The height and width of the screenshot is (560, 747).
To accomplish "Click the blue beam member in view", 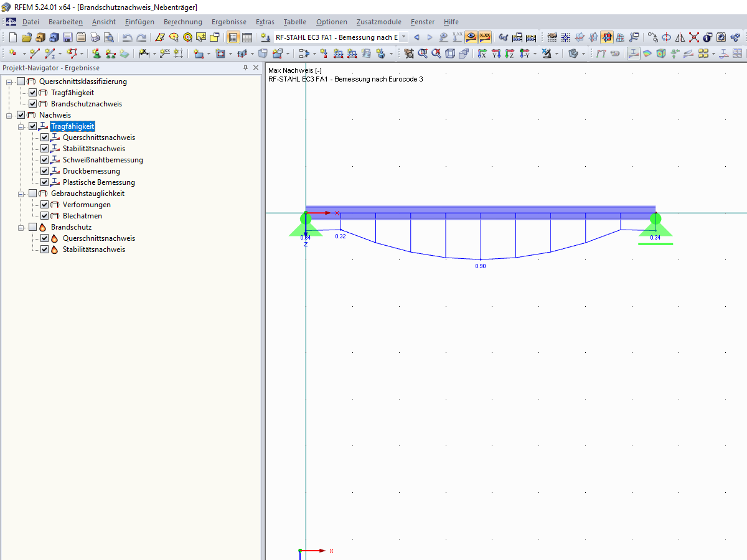I will [x=481, y=213].
